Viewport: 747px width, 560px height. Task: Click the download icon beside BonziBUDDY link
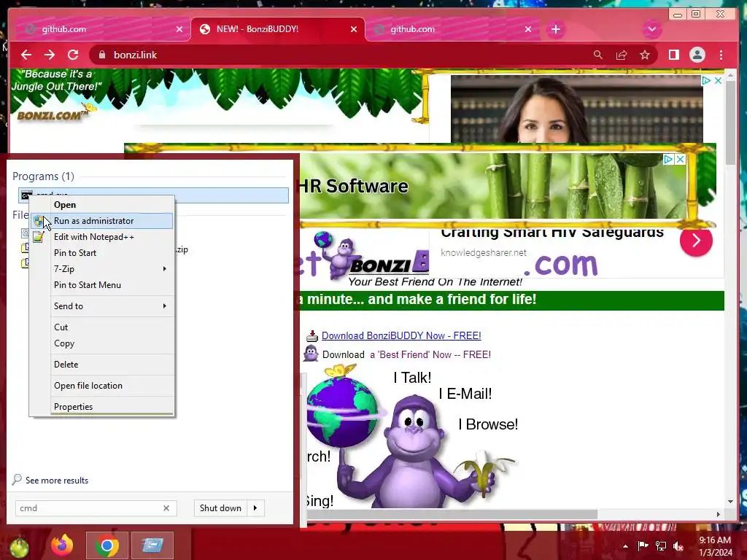(312, 336)
